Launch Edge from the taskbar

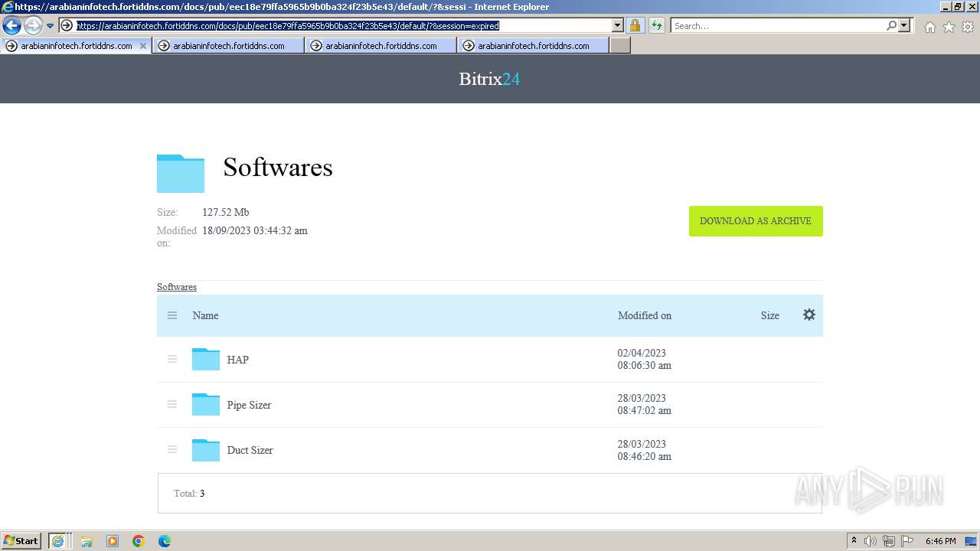[165, 541]
